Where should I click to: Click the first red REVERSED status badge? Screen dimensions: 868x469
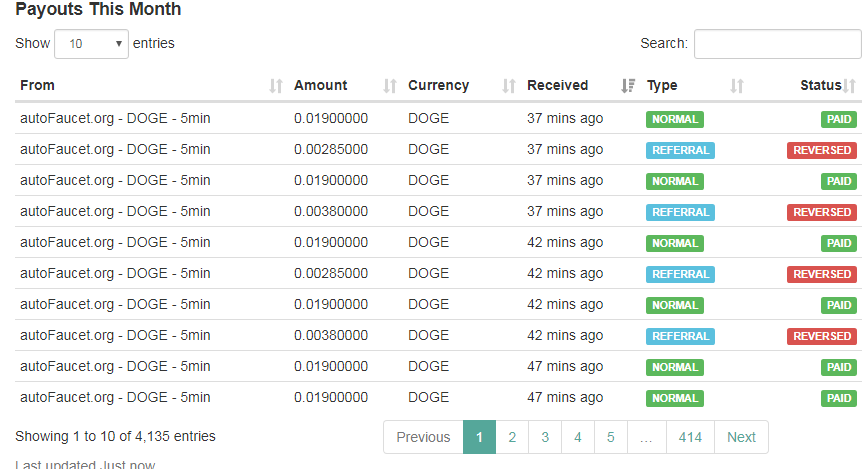821,150
